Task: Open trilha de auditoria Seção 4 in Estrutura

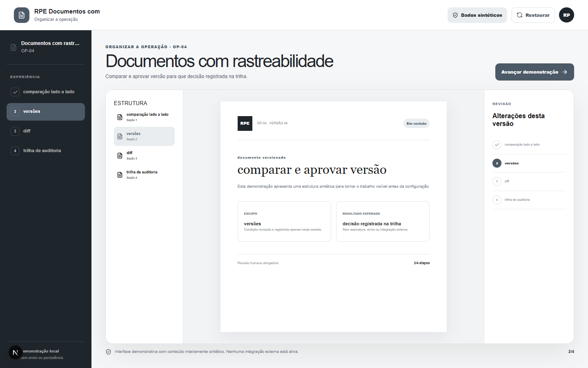Action: point(144,175)
